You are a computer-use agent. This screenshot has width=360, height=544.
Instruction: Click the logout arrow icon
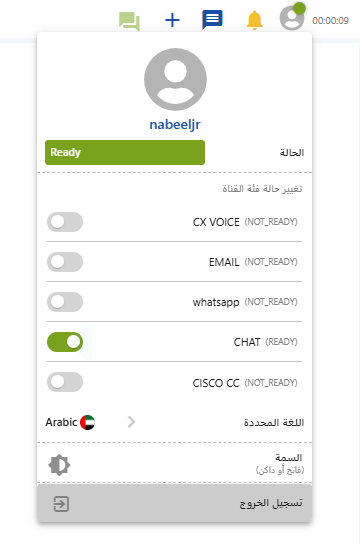61,504
